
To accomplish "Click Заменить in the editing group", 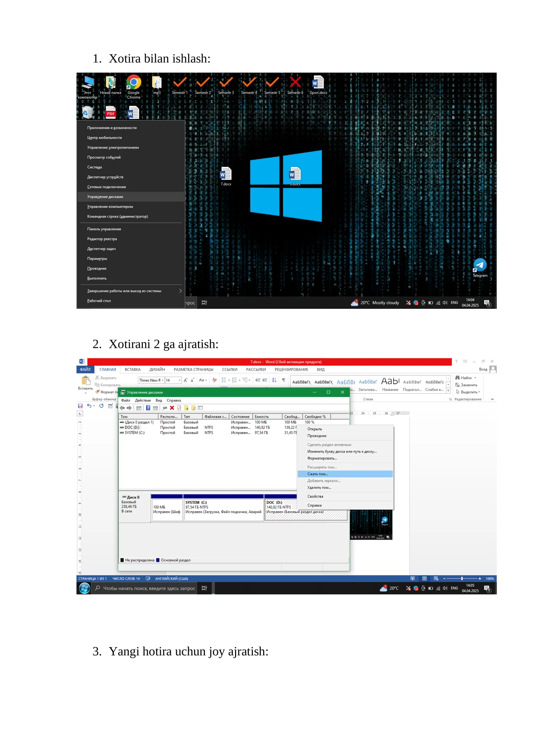I will [x=466, y=385].
